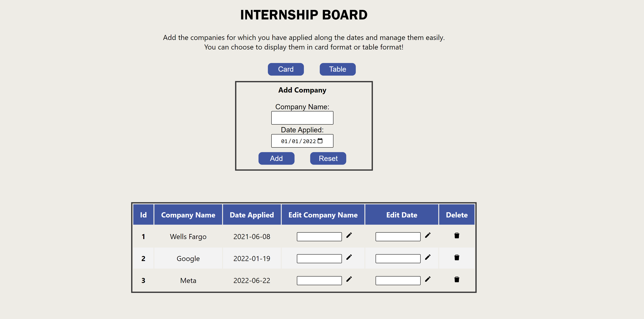Click the edit date pencil icon for Google
The image size is (644, 319).
point(428,257)
